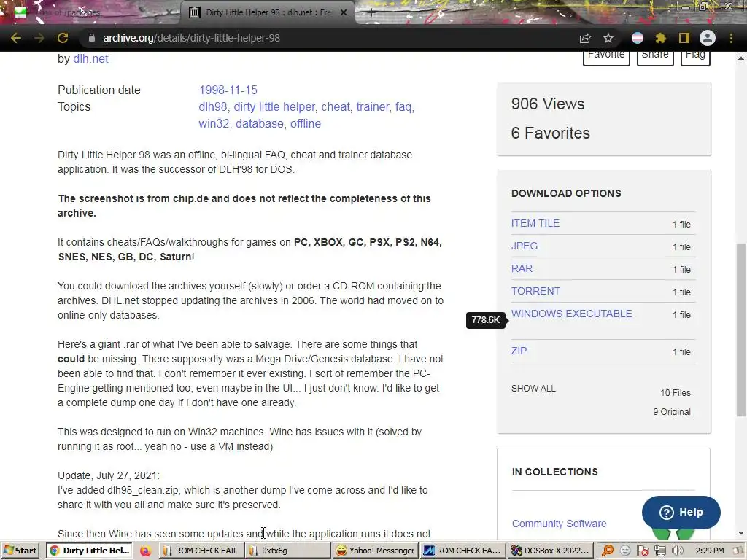The height and width of the screenshot is (560, 747).
Task: Click the Favorite button
Action: [606, 57]
